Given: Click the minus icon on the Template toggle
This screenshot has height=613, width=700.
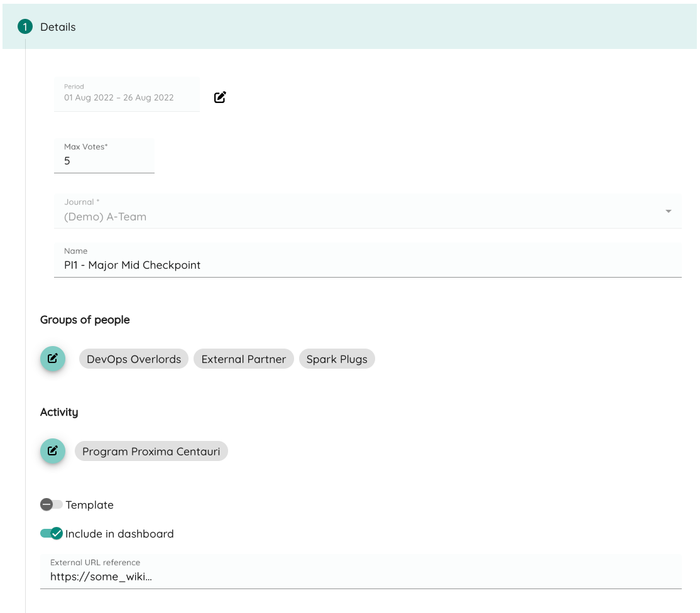Looking at the screenshot, I should click(x=46, y=504).
